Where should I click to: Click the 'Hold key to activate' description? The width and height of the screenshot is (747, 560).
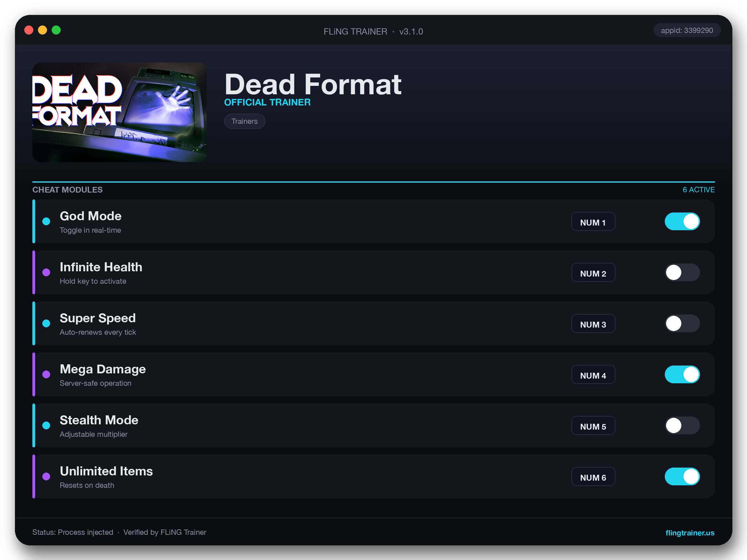93,281
